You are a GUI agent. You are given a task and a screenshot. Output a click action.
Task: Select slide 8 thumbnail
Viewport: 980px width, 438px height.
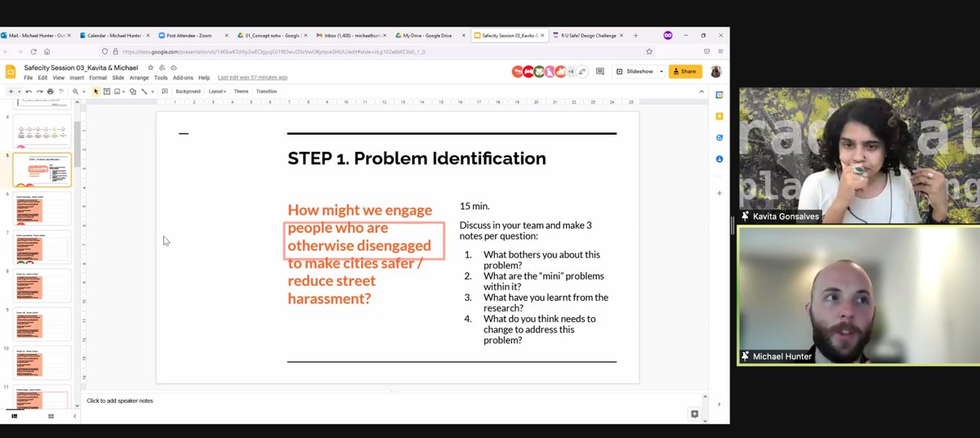pos(42,286)
